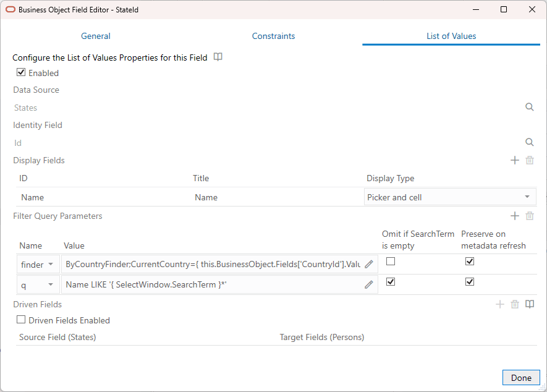Uncheck Preserve on metadata refresh for finder
Screen dimensions: 547x392
coord(470,261)
